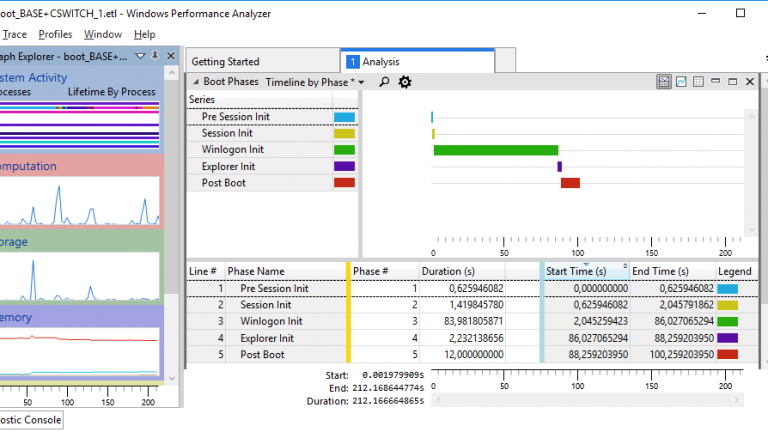Select the Memory usage thumbnail graph
The height and width of the screenshot is (432, 768).
[79, 352]
